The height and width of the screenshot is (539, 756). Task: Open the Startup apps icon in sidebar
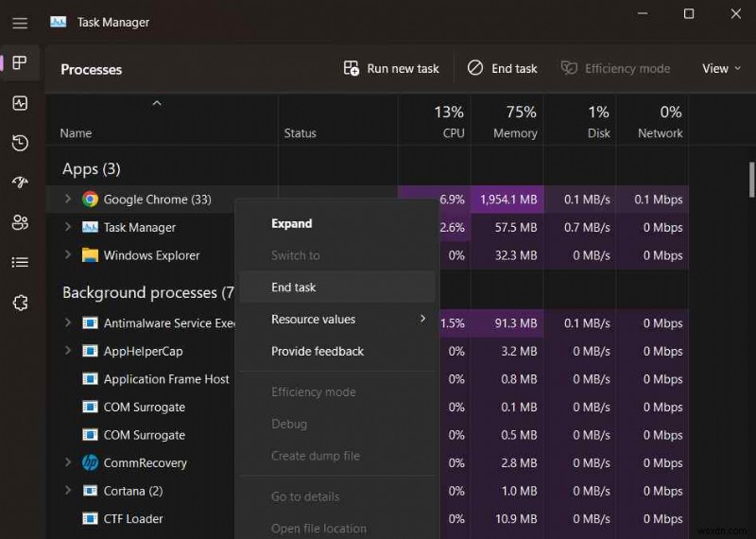click(x=20, y=182)
